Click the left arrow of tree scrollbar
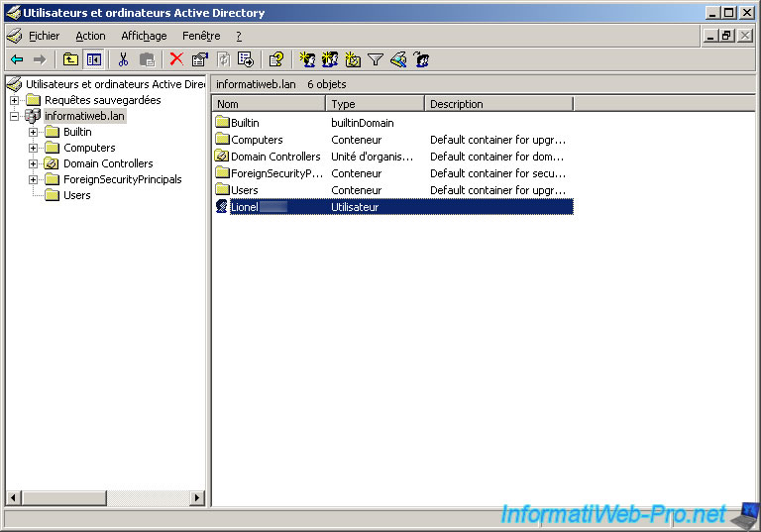The image size is (761, 532). [14, 497]
